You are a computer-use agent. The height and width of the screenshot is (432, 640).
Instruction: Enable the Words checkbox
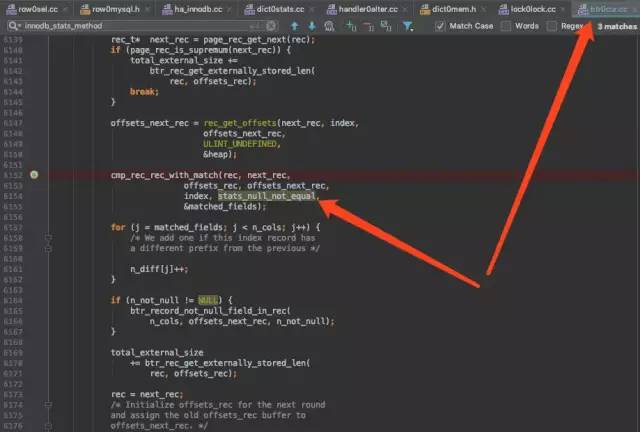pos(506,26)
